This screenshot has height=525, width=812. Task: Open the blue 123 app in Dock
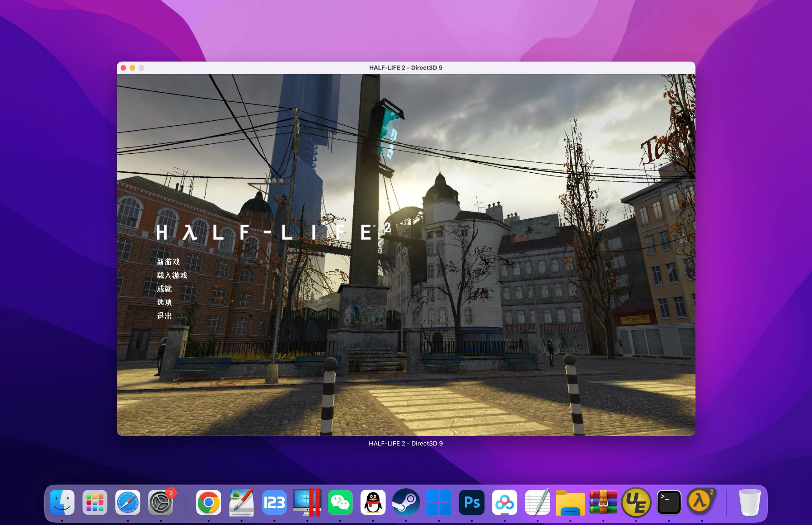click(274, 502)
